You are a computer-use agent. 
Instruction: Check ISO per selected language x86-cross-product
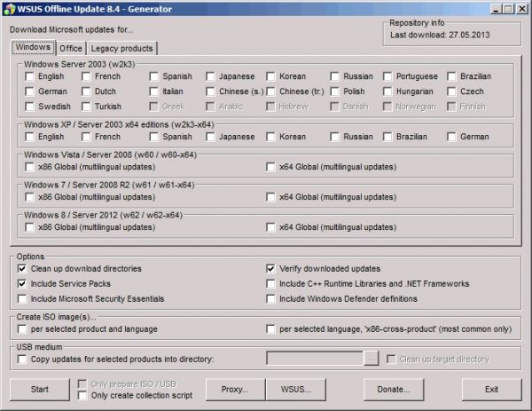point(270,329)
